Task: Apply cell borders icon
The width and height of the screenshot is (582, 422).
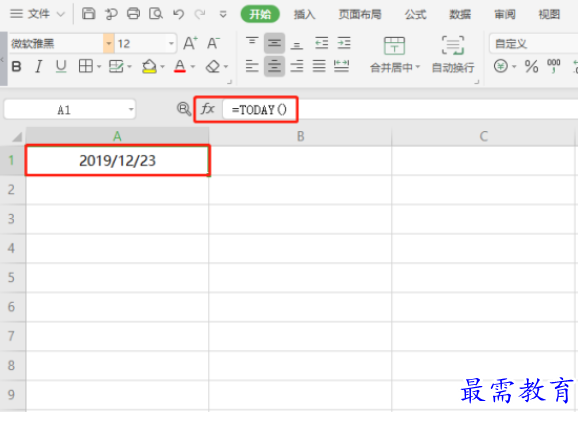Action: (86, 66)
